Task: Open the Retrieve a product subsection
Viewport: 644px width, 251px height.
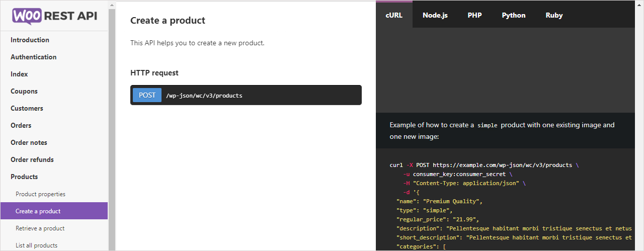Action: (x=40, y=228)
